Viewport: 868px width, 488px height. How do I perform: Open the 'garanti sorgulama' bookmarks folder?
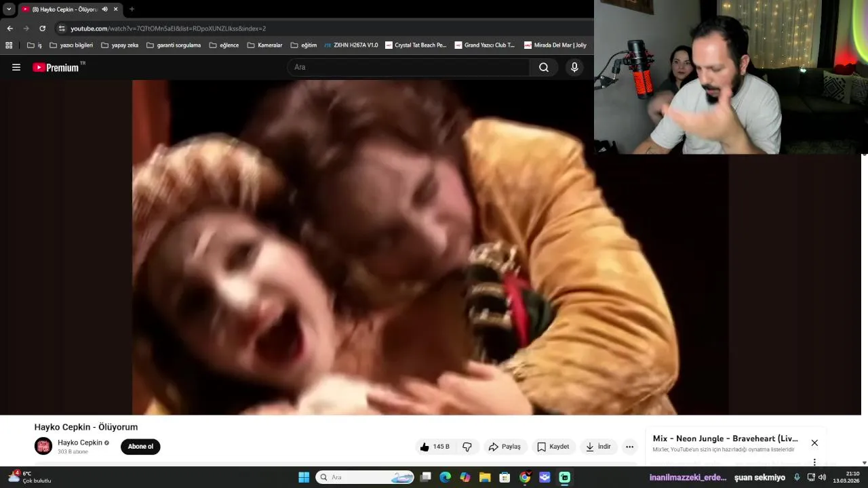173,45
